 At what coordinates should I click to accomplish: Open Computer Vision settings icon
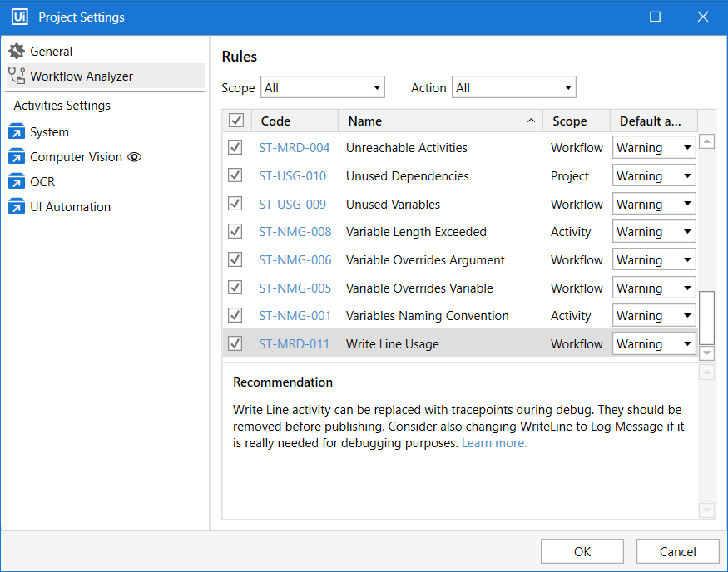(17, 157)
